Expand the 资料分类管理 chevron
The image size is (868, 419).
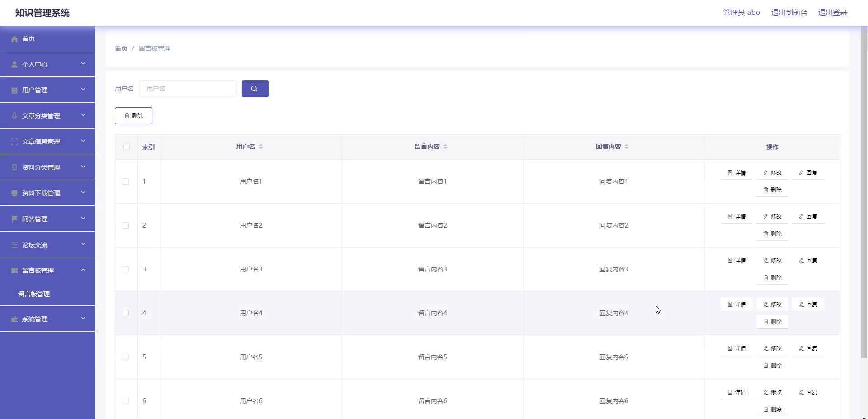coord(83,167)
